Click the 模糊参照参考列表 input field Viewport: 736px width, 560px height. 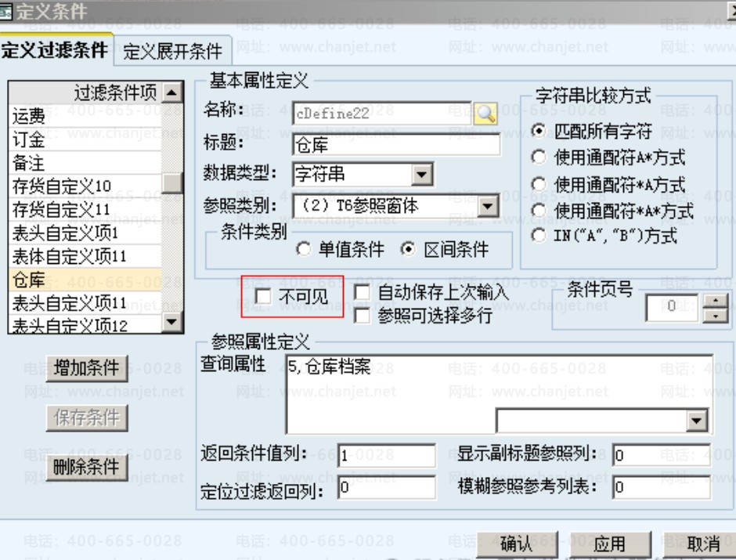point(662,487)
